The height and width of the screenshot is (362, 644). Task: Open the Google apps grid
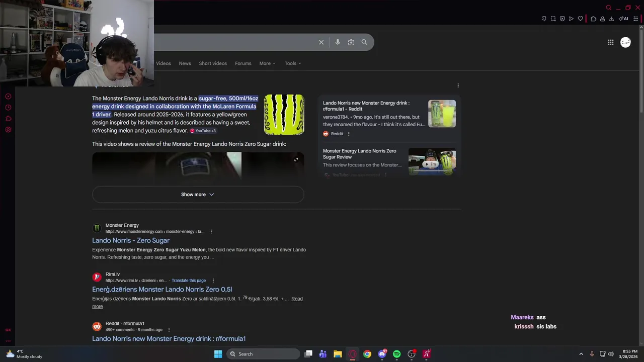(x=611, y=42)
